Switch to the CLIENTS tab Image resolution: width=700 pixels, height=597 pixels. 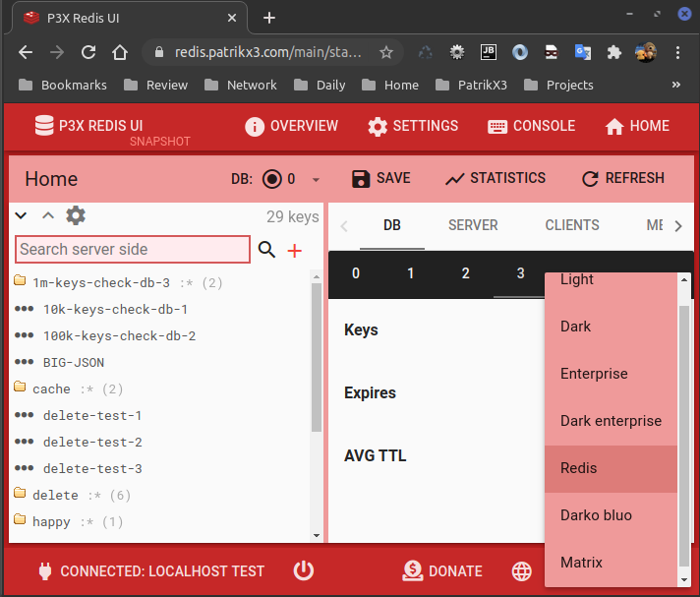[572, 225]
